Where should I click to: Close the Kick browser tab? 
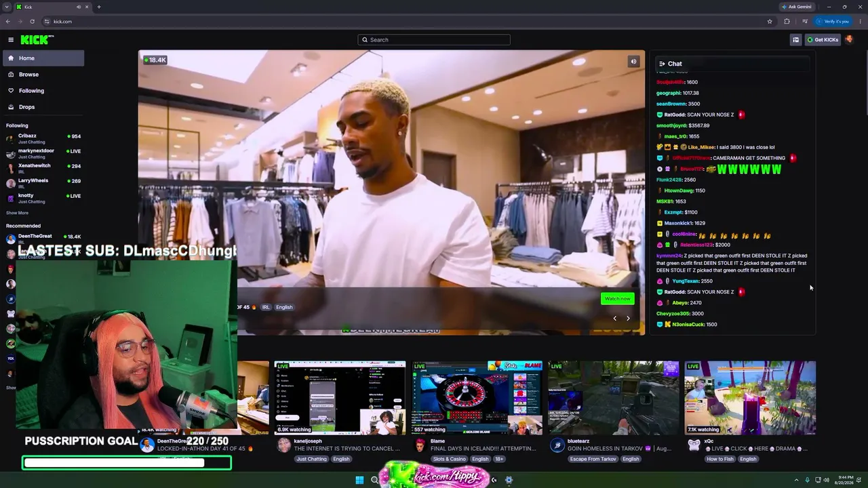(88, 7)
